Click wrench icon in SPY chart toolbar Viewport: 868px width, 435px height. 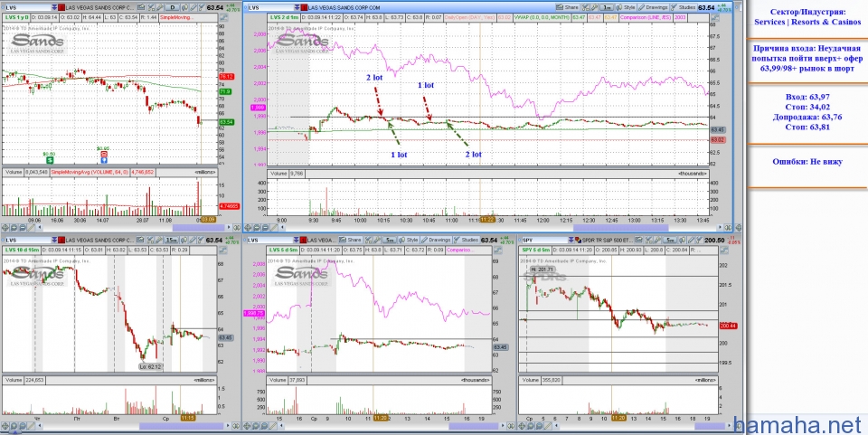point(657,241)
